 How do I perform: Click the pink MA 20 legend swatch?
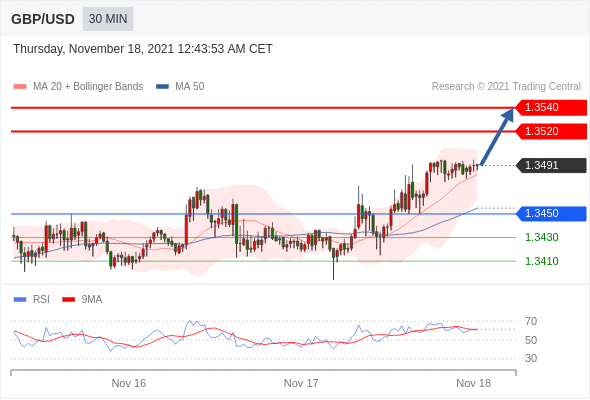[x=20, y=87]
